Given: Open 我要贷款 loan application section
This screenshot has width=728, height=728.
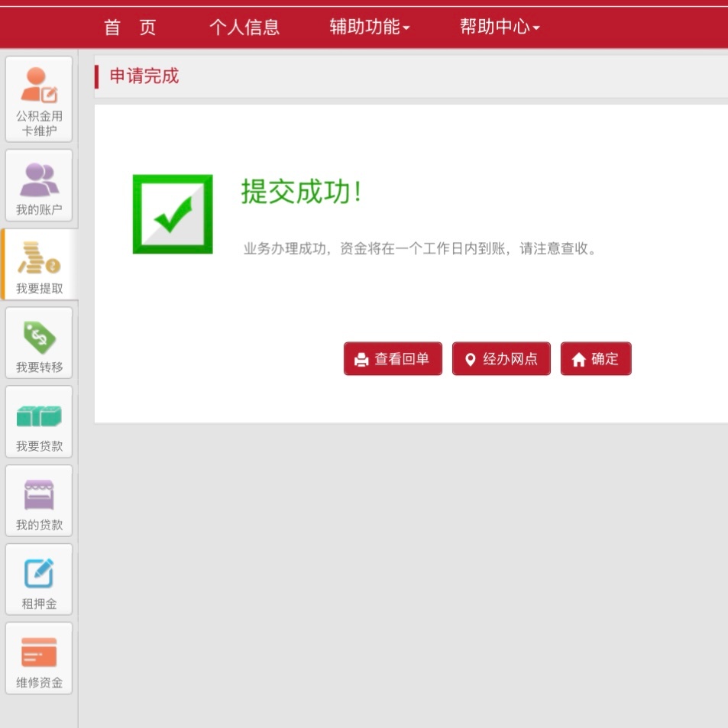Looking at the screenshot, I should point(38,422).
